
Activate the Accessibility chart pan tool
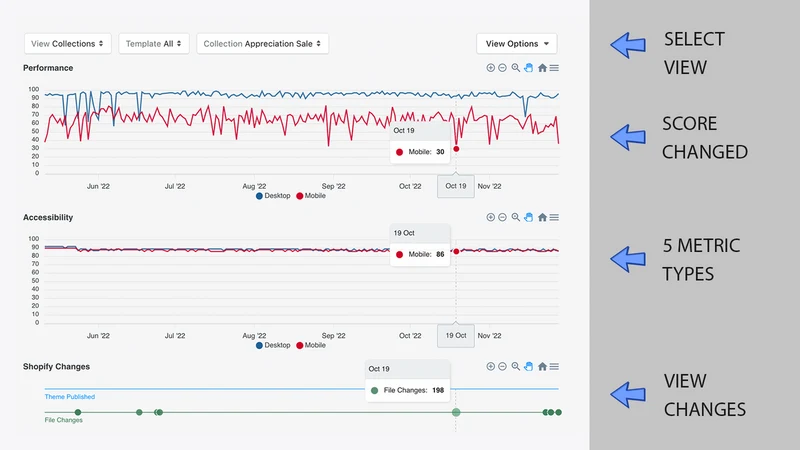click(x=529, y=217)
